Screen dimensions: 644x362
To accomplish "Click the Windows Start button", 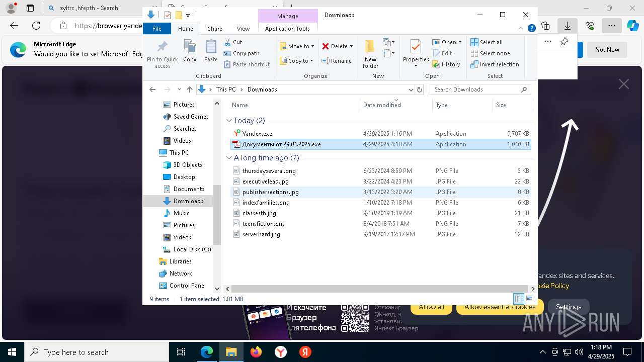I will point(12,352).
